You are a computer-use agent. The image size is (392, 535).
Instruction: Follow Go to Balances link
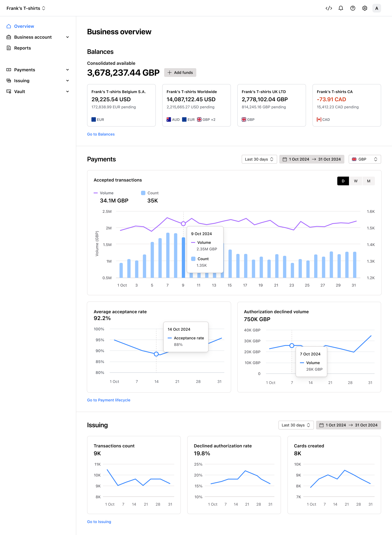(x=101, y=134)
